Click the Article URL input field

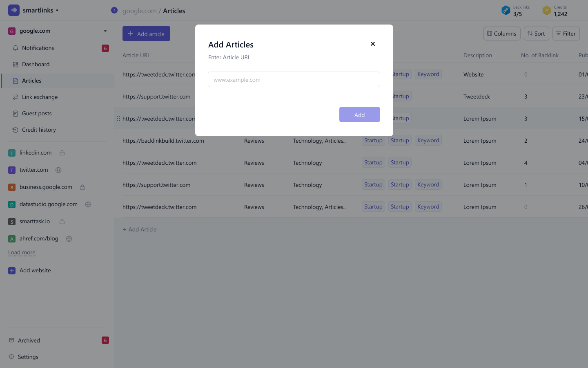pos(294,79)
